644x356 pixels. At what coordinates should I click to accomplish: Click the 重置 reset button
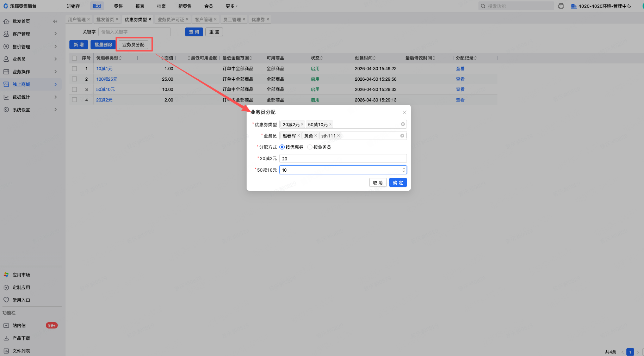214,32
